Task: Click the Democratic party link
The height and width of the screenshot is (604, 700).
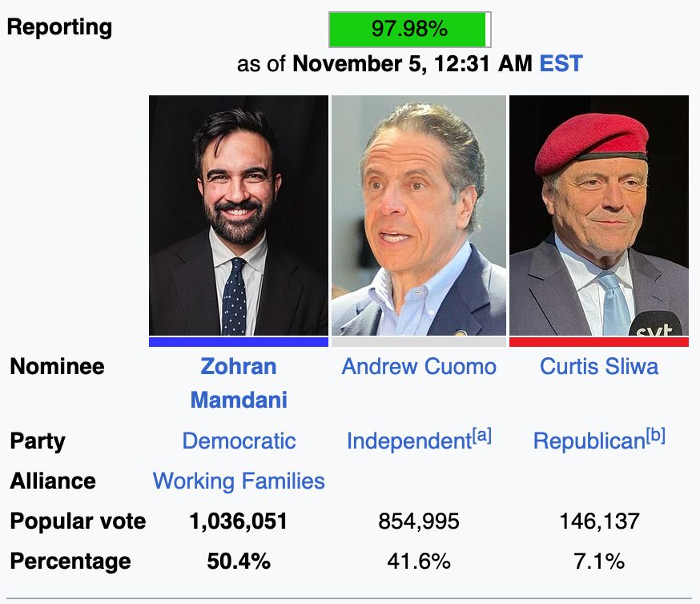Action: click(x=239, y=441)
